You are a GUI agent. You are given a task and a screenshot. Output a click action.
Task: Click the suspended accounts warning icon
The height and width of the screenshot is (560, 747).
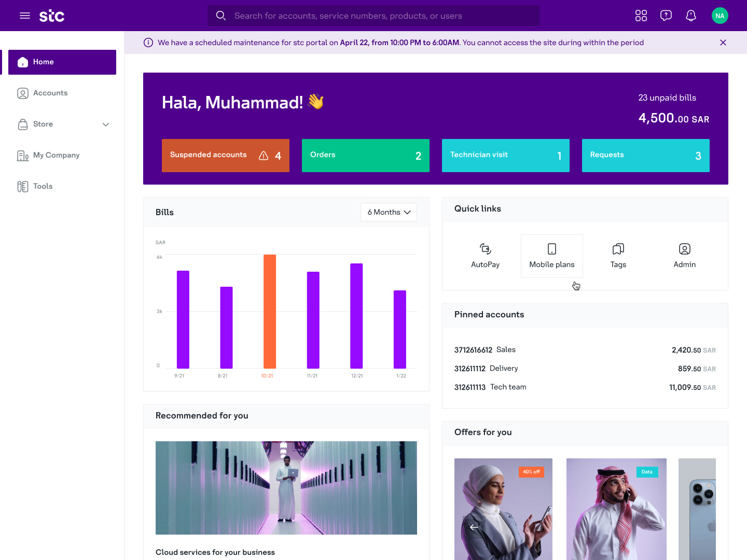[x=264, y=156]
